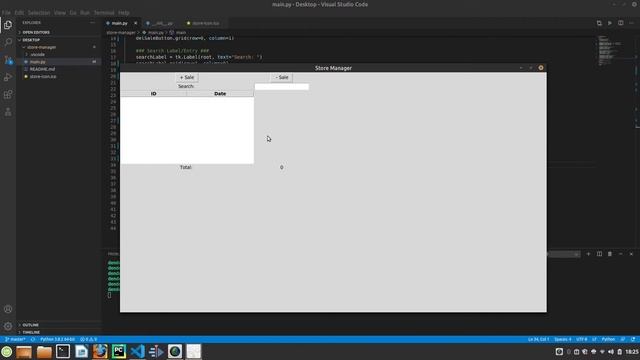The height and width of the screenshot is (360, 640).
Task: Close the main.py editor tab
Action: 136,23
